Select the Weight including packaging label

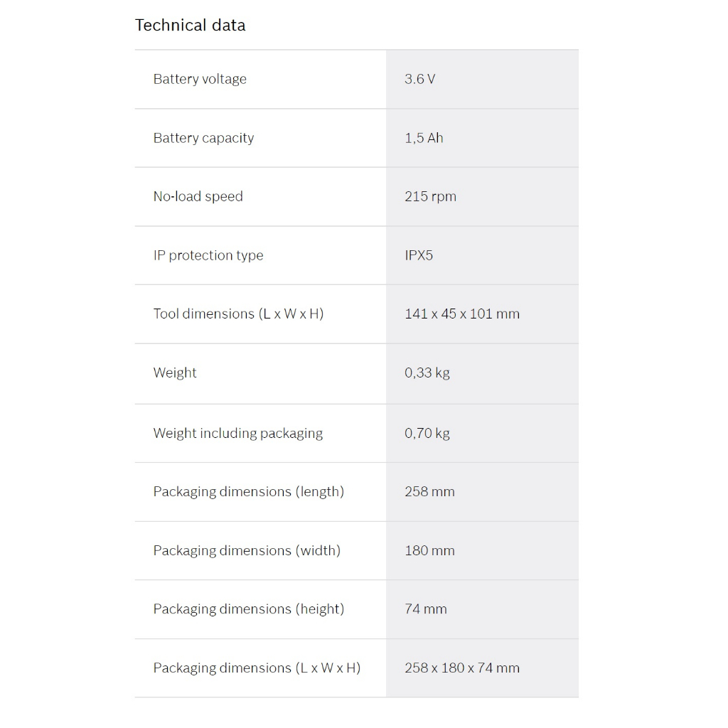pyautogui.click(x=237, y=433)
